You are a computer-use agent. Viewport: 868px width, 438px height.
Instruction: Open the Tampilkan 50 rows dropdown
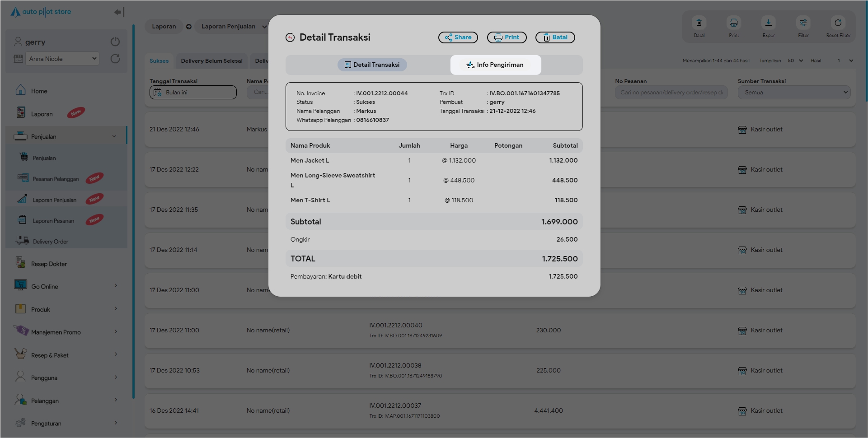pyautogui.click(x=795, y=61)
